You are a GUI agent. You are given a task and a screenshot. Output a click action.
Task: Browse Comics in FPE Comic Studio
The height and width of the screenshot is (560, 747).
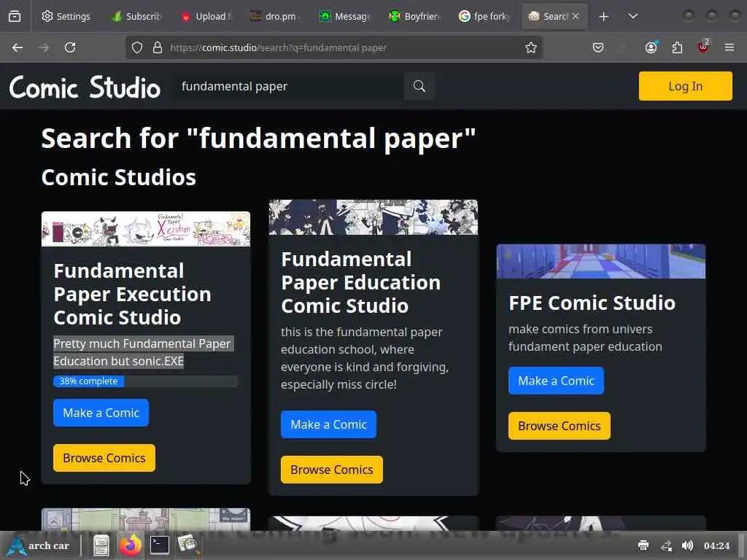(560, 426)
